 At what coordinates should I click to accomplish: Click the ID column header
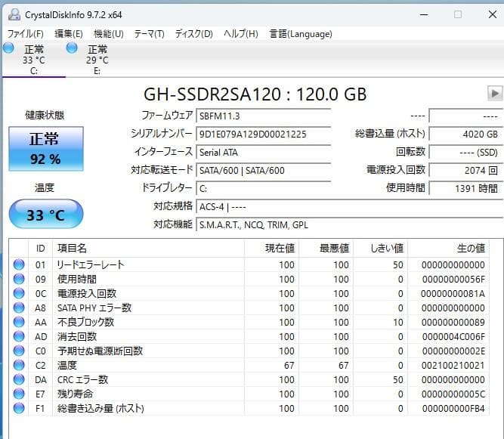pos(41,248)
